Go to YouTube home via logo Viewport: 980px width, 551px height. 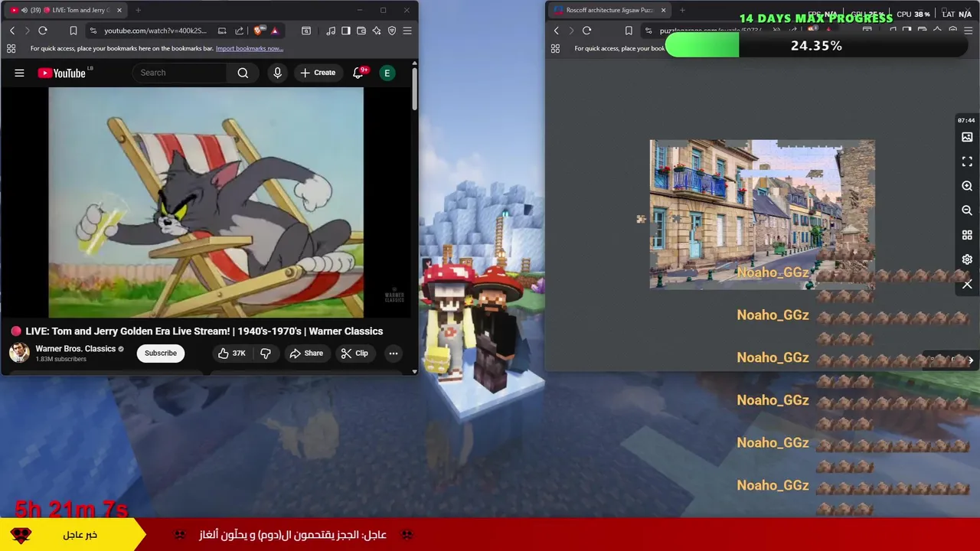pyautogui.click(x=62, y=73)
